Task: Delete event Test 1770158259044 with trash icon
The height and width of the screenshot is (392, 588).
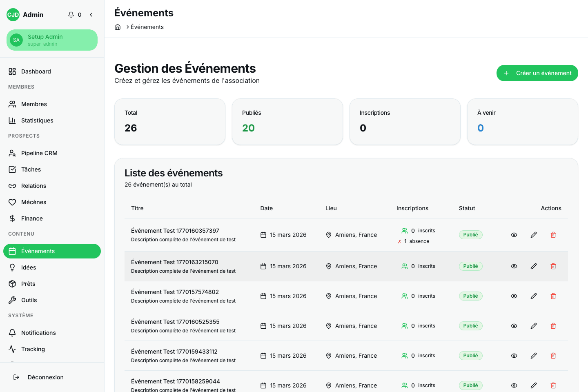Action: click(553, 385)
